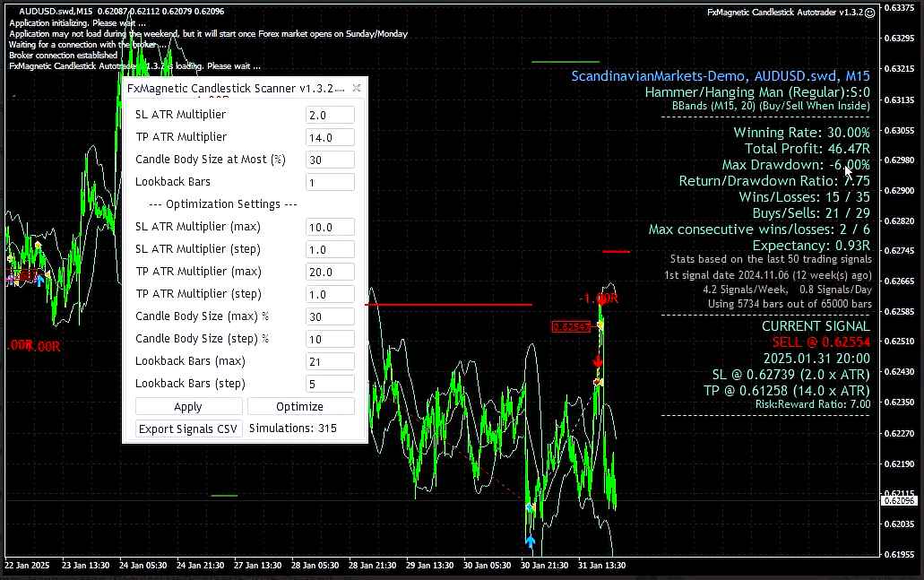Click the FxMagnetic Candlestick Autotrader v1.3.2 label

pyautogui.click(x=785, y=13)
